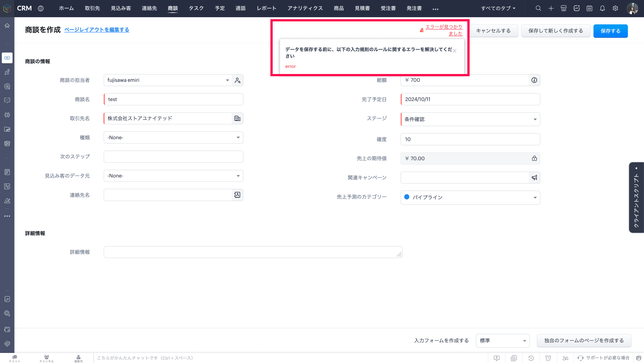The width and height of the screenshot is (644, 363).
Task: Click the campaign megaphone icon
Action: pyautogui.click(x=534, y=178)
